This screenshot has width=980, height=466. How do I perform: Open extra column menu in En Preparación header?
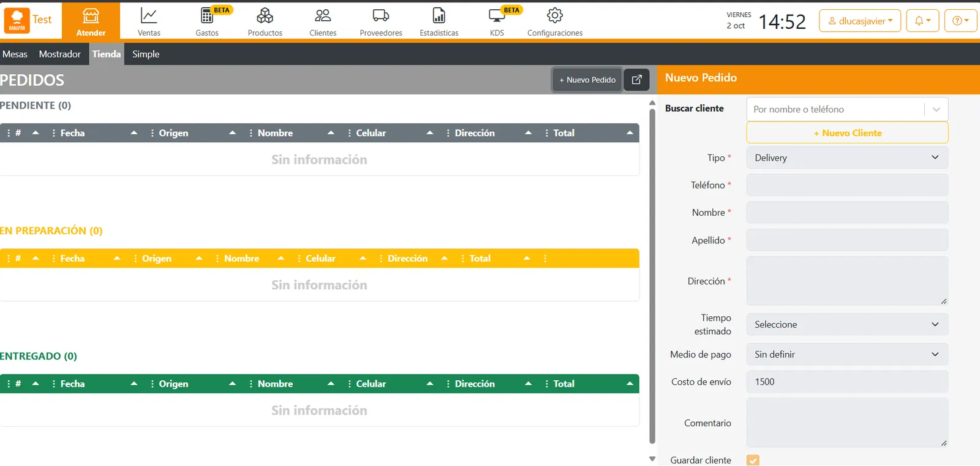(545, 259)
